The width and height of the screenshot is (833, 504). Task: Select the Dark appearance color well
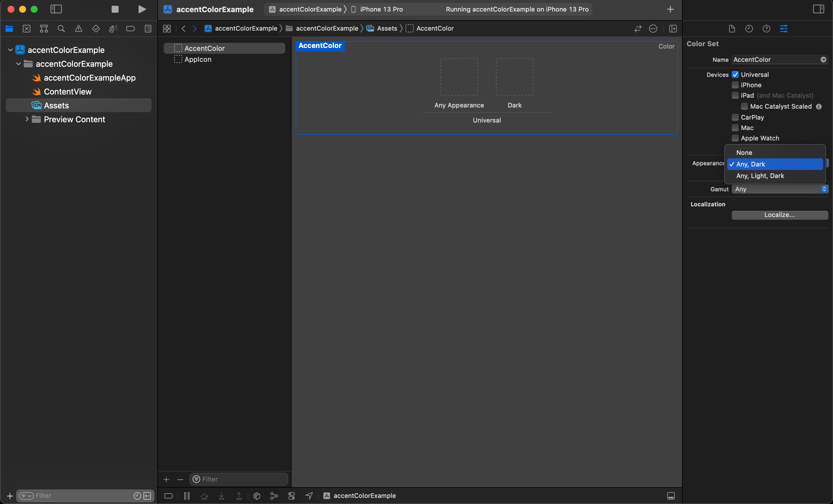(514, 77)
